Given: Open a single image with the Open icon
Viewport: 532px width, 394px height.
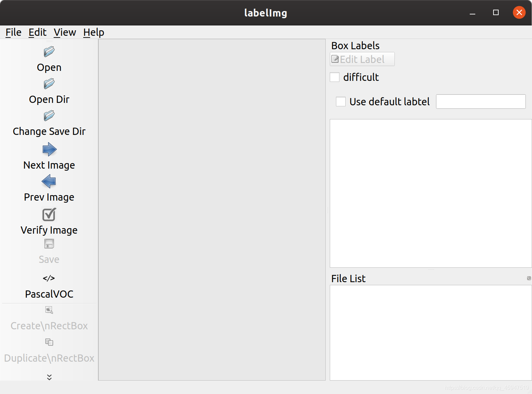Looking at the screenshot, I should [49, 52].
